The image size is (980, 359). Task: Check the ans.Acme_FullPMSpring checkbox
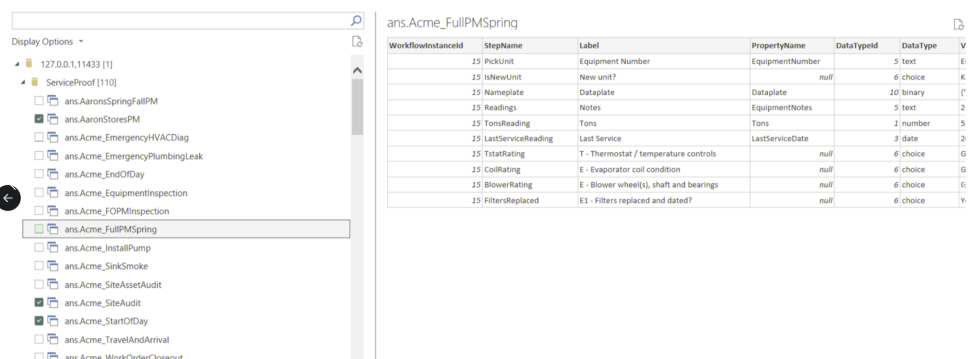click(39, 229)
